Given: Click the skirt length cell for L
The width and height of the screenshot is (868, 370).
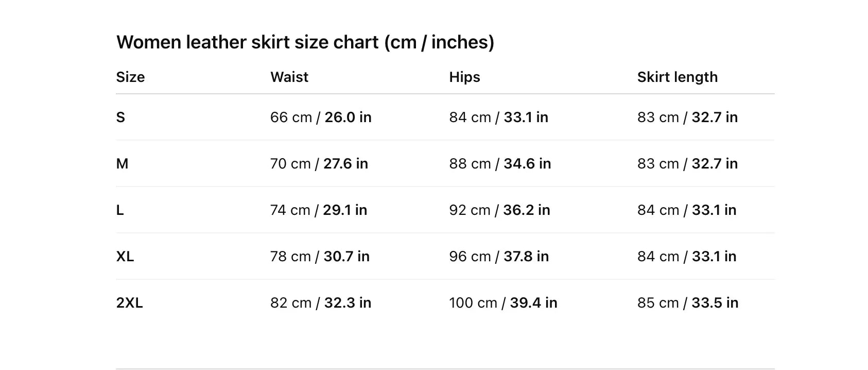Looking at the screenshot, I should 686,210.
